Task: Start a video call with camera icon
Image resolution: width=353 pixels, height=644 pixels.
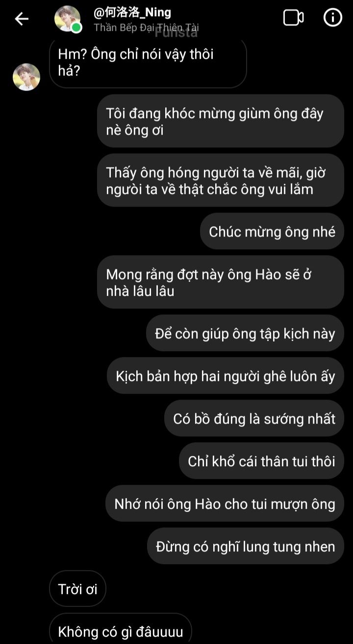Action: (x=293, y=18)
